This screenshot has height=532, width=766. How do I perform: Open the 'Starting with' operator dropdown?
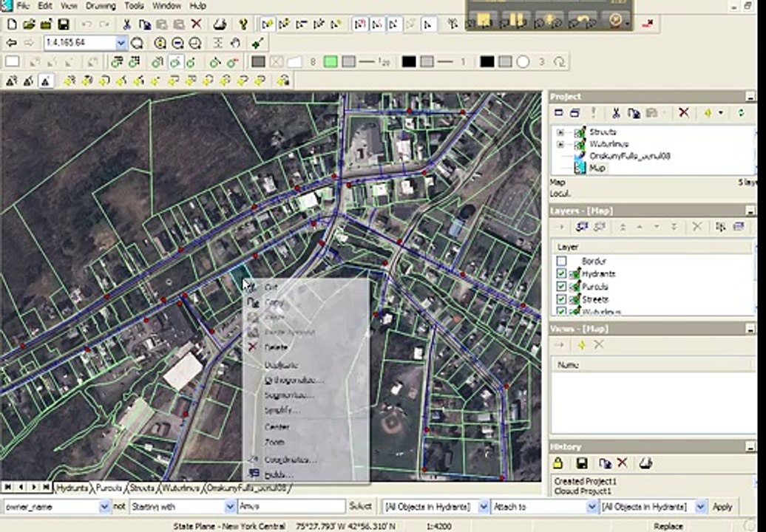(230, 507)
